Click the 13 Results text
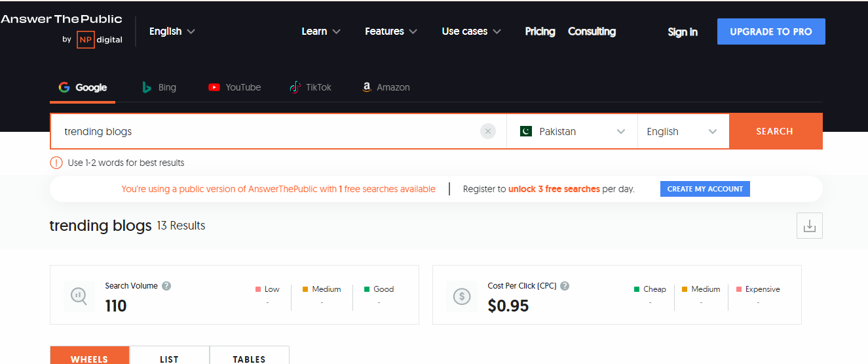 pos(181,226)
